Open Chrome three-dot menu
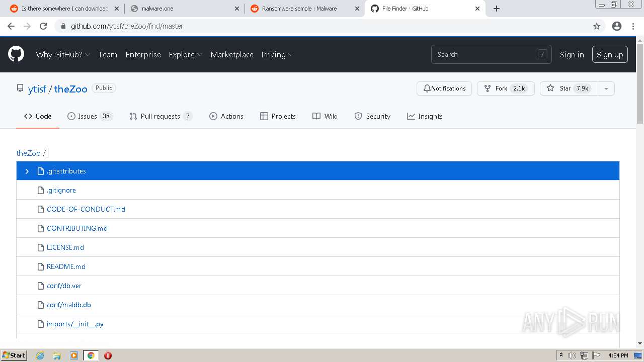Viewport: 644px width, 362px height. point(633,26)
